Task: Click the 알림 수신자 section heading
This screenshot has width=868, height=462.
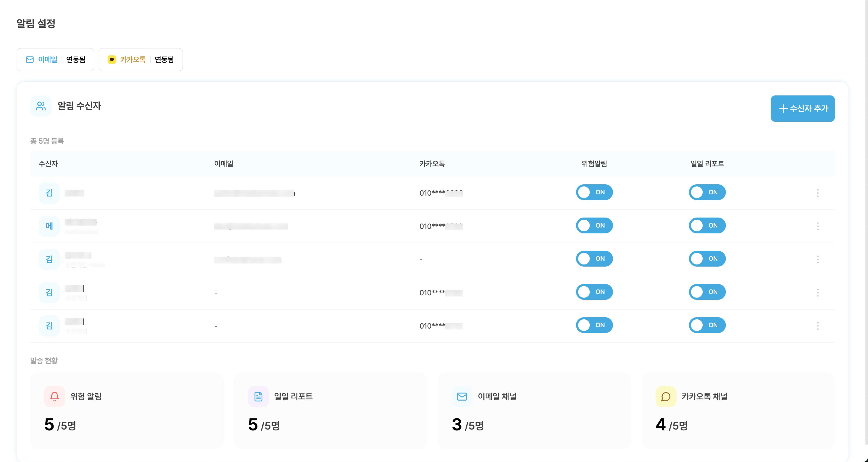Action: [79, 106]
